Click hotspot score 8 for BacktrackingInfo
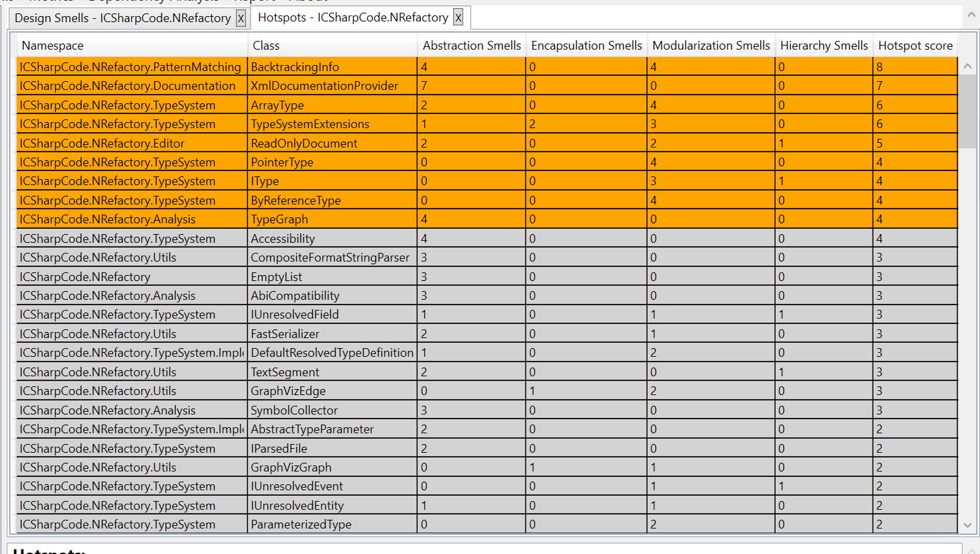 [915, 66]
